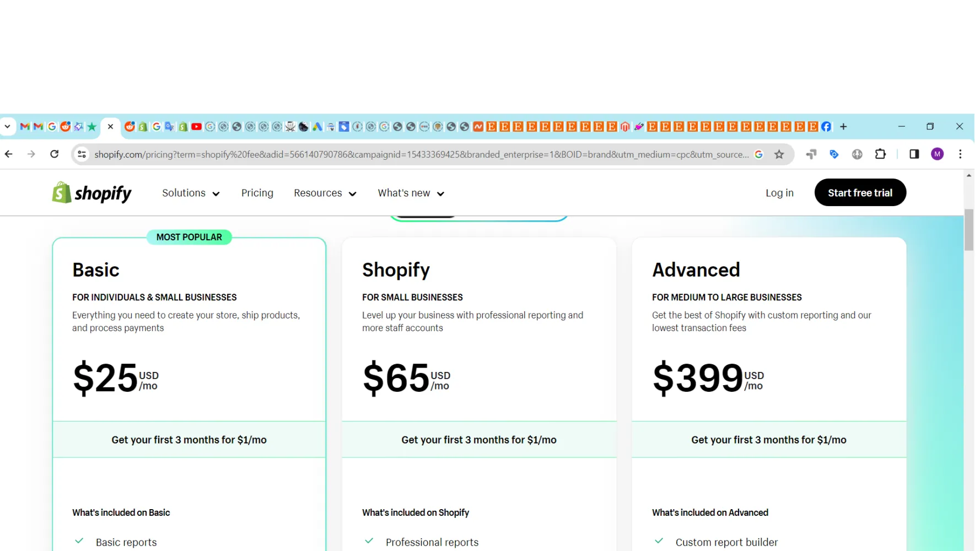
Task: Click the Google icon in address bar
Action: (758, 154)
